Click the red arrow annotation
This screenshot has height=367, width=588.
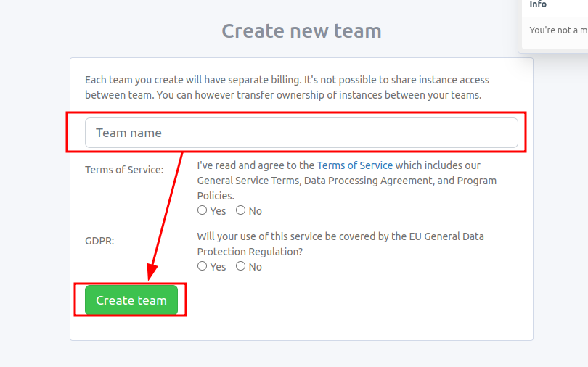pyautogui.click(x=166, y=218)
